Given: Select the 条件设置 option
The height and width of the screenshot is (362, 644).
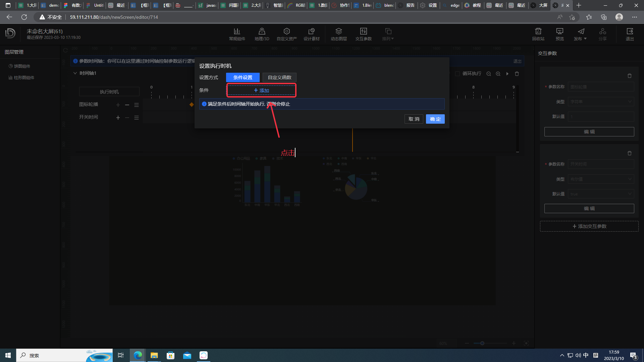Looking at the screenshot, I should pos(243,77).
